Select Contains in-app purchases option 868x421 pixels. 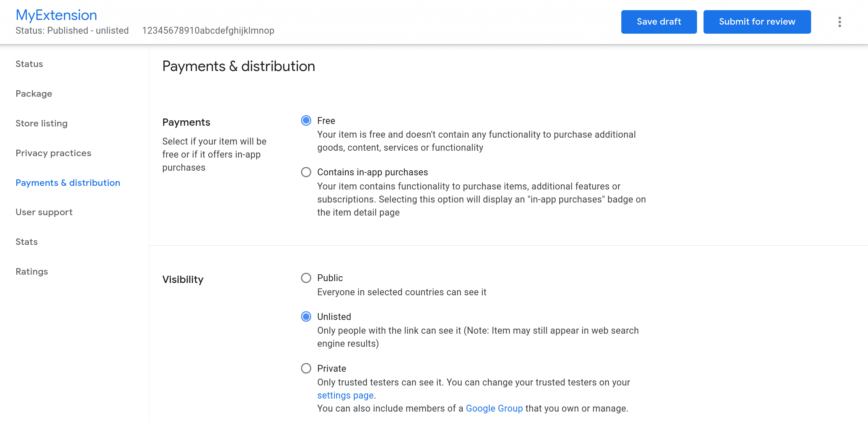(306, 172)
